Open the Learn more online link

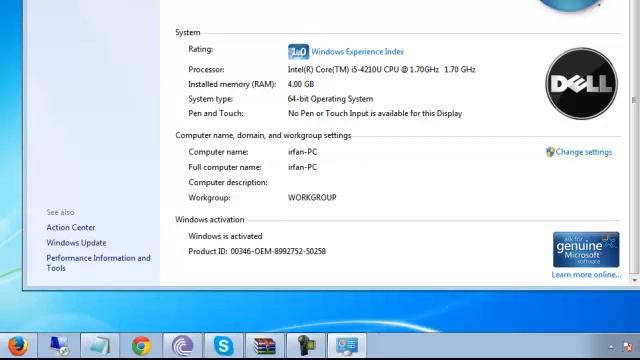(x=586, y=275)
